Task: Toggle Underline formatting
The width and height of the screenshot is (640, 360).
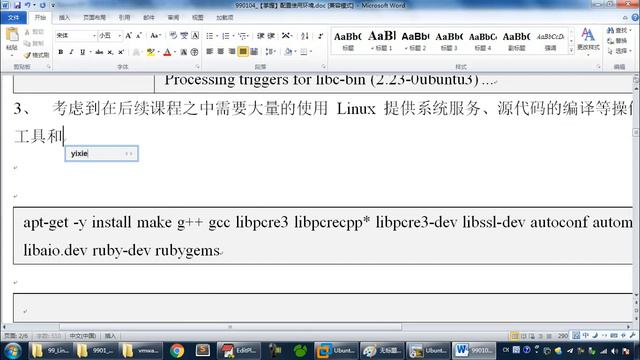Action: tap(82, 52)
